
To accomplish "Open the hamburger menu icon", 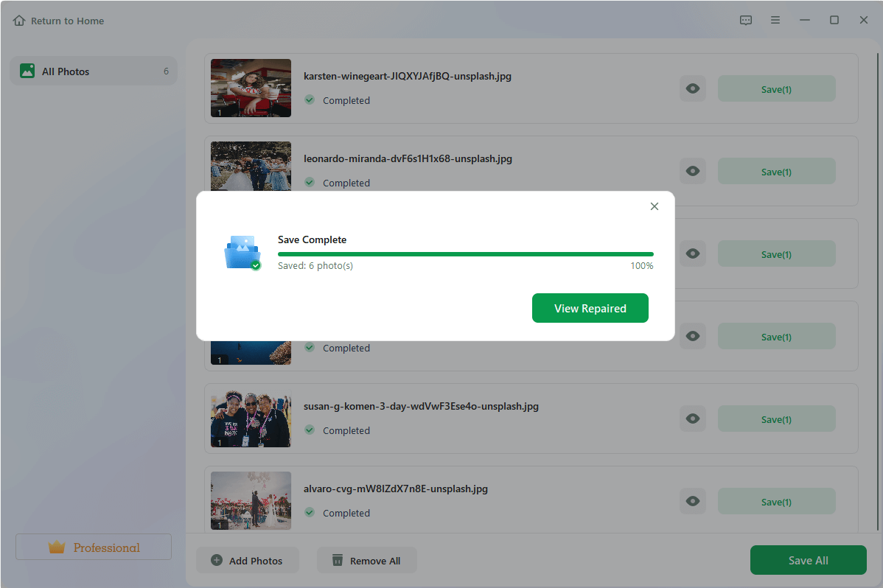I will click(x=775, y=20).
